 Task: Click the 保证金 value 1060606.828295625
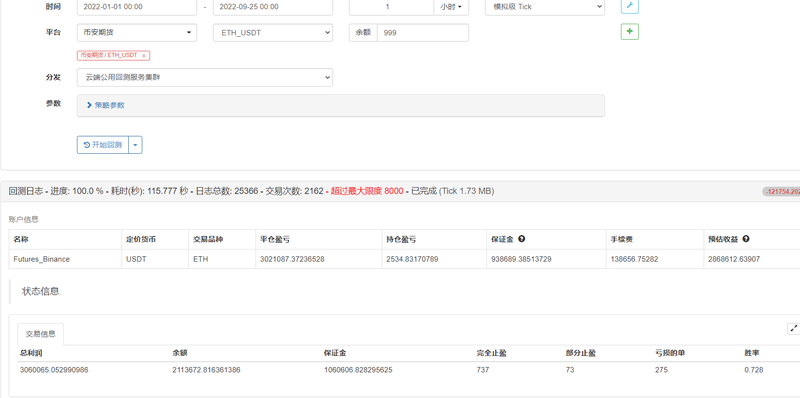[x=358, y=370]
